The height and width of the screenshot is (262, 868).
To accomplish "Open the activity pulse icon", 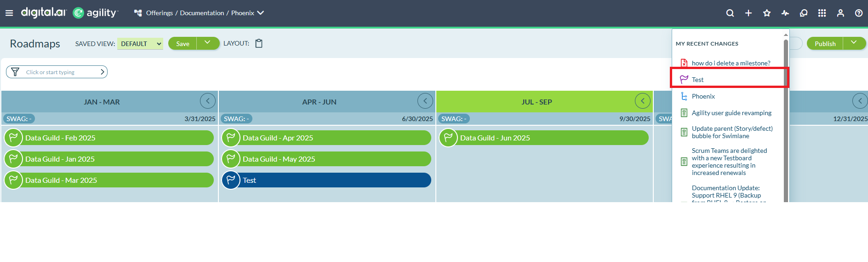I will 785,13.
